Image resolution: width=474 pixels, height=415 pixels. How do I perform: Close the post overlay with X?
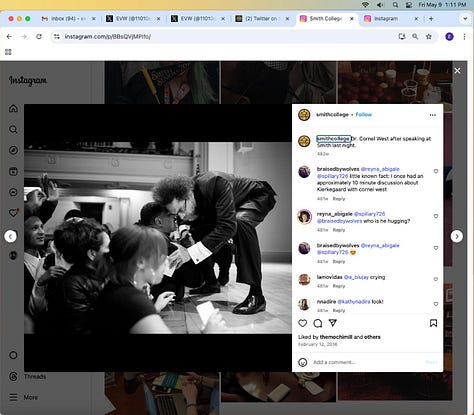pos(457,71)
